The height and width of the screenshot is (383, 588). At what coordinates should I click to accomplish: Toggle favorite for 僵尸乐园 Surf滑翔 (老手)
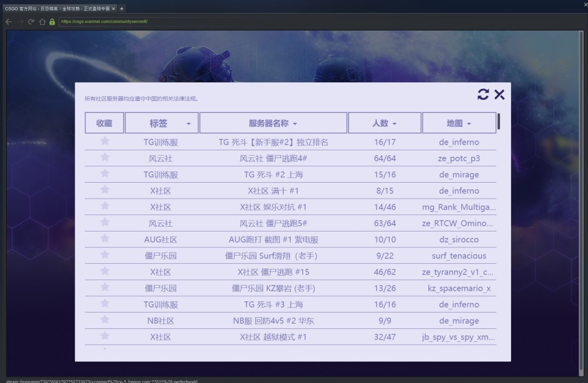click(x=105, y=254)
